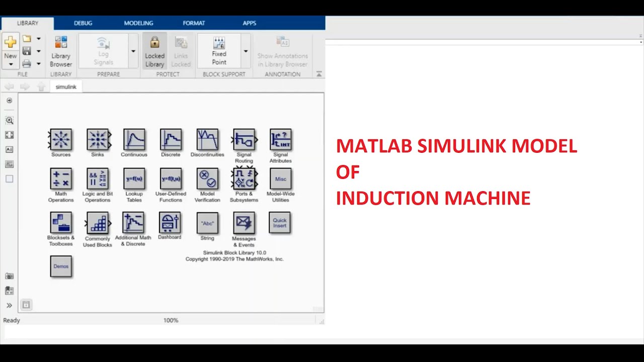Image resolution: width=644 pixels, height=362 pixels.
Task: Click the Save icon
Action: coord(27,51)
